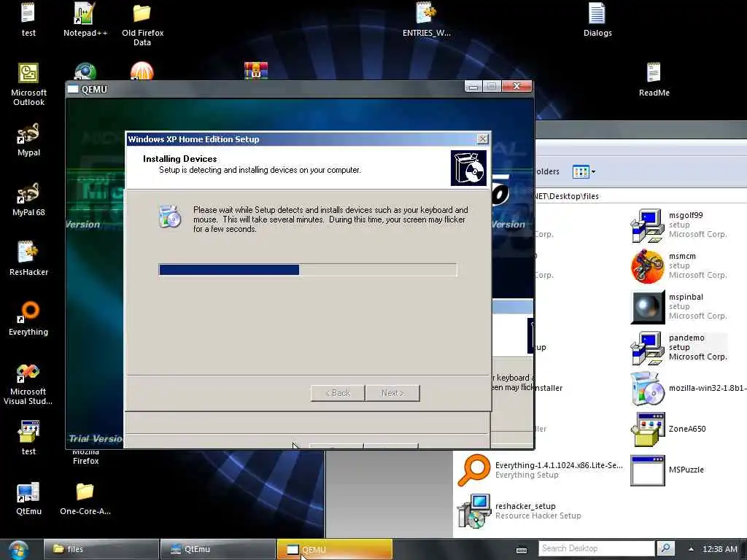Click the Installing Devices progress bar
This screenshot has width=747, height=560.
click(x=308, y=270)
